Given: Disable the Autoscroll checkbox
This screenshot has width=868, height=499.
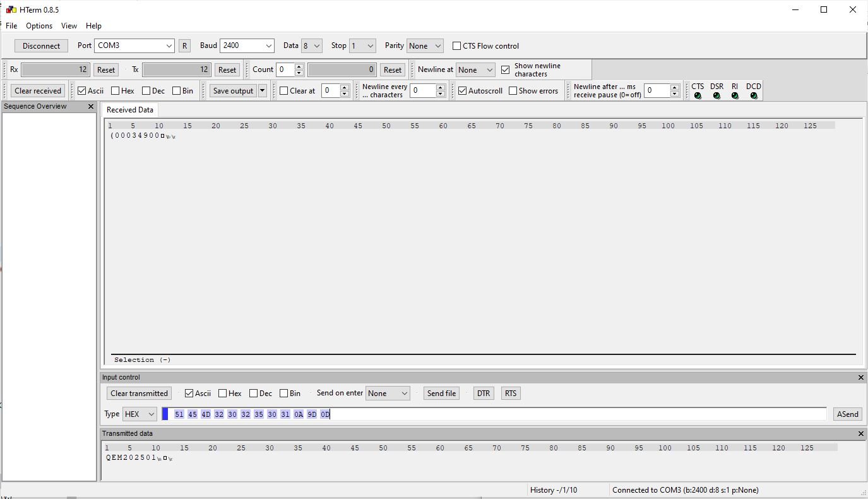Looking at the screenshot, I should [463, 91].
